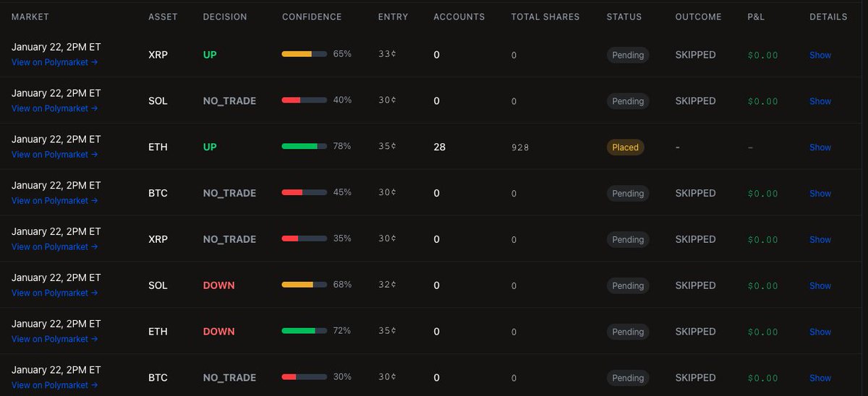Open View on Polymarket link in ETH UP row
Image resolution: width=868 pixels, height=396 pixels.
tap(54, 155)
